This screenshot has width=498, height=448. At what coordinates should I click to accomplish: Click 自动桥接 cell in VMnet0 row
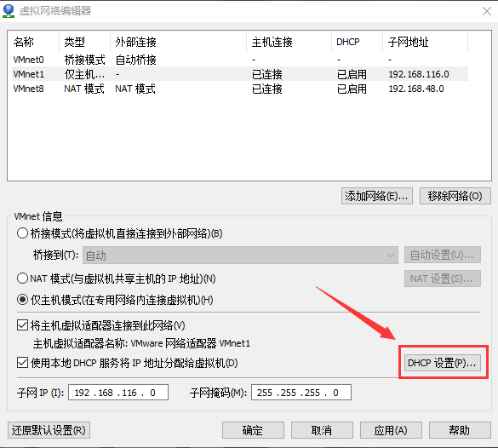(135, 60)
